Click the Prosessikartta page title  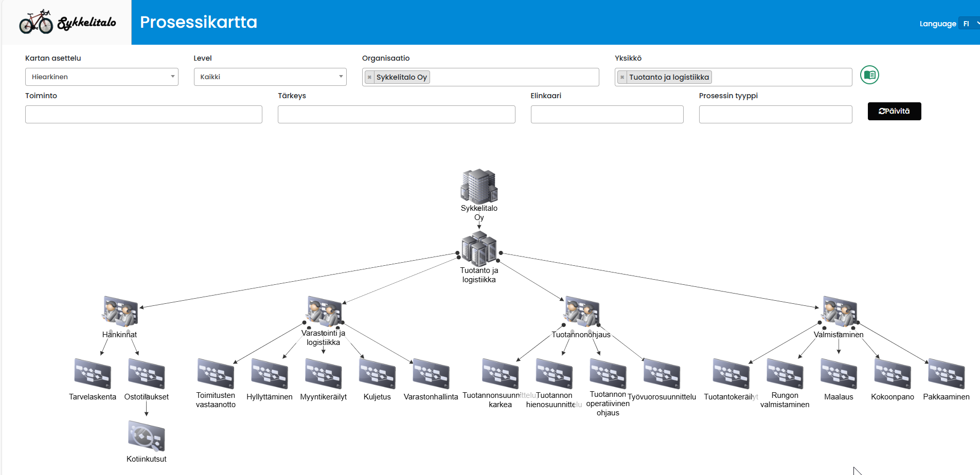(x=199, y=22)
